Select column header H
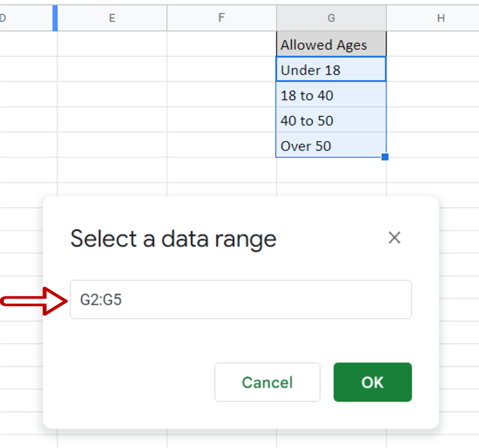This screenshot has height=448, width=479. 440,18
